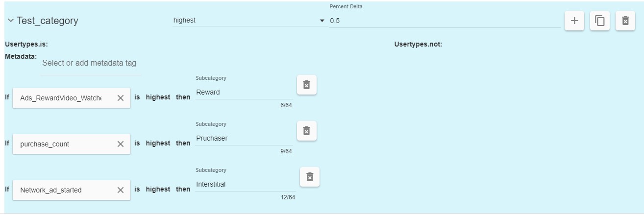Open the Network_ad_started combo box
This screenshot has height=215, width=644.
click(61, 190)
